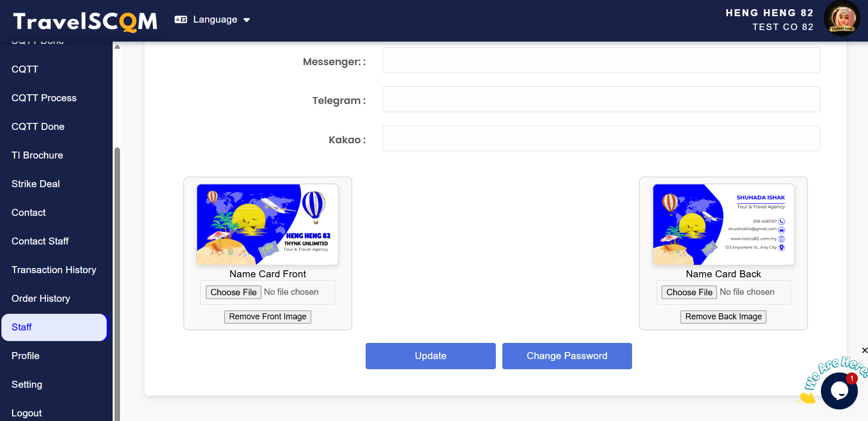868x421 pixels.
Task: Click the Update button
Action: [x=430, y=356]
